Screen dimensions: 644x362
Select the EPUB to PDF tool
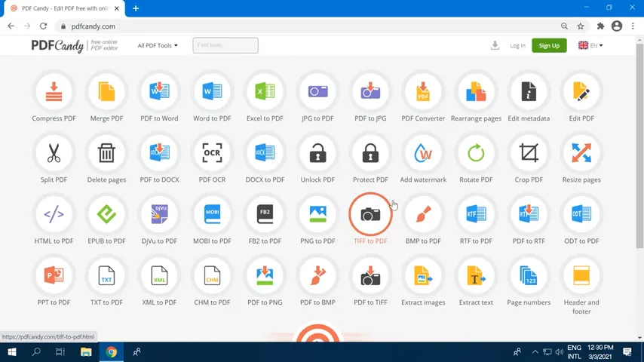tap(106, 214)
